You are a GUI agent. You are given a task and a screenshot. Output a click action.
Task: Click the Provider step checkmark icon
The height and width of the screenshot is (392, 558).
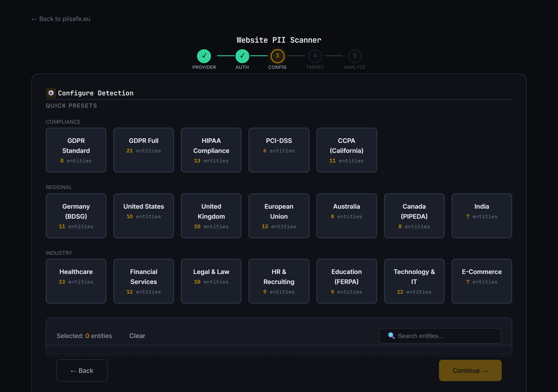pyautogui.click(x=204, y=56)
